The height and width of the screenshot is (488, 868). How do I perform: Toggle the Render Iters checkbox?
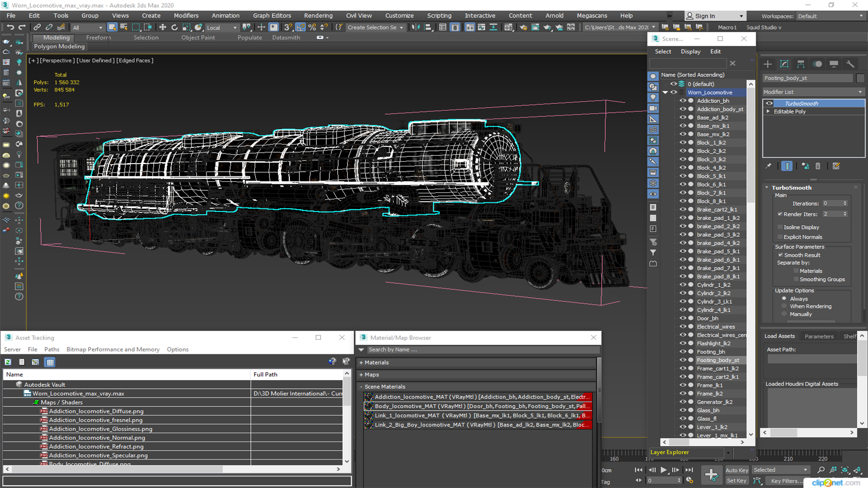pyautogui.click(x=780, y=214)
